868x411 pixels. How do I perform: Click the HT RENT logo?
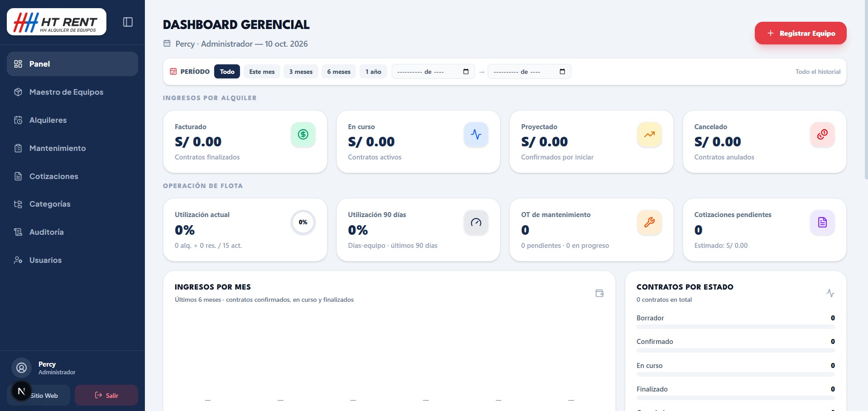(x=57, y=22)
